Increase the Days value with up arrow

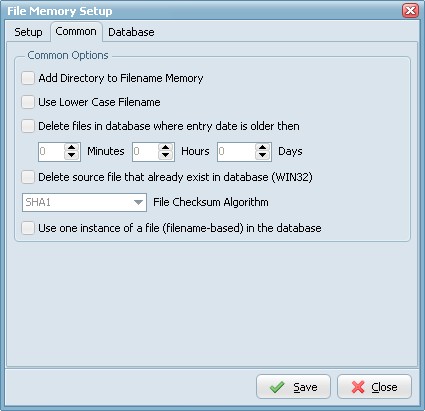point(263,148)
